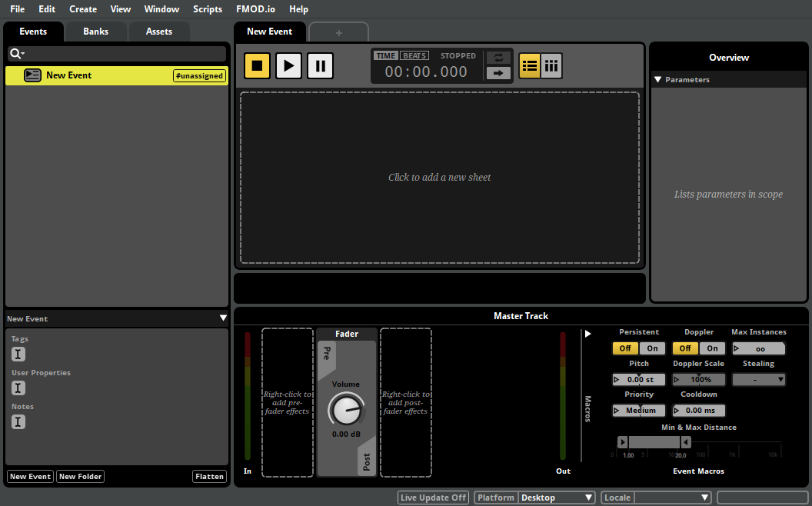Switch timer display to BEATS

coord(415,55)
